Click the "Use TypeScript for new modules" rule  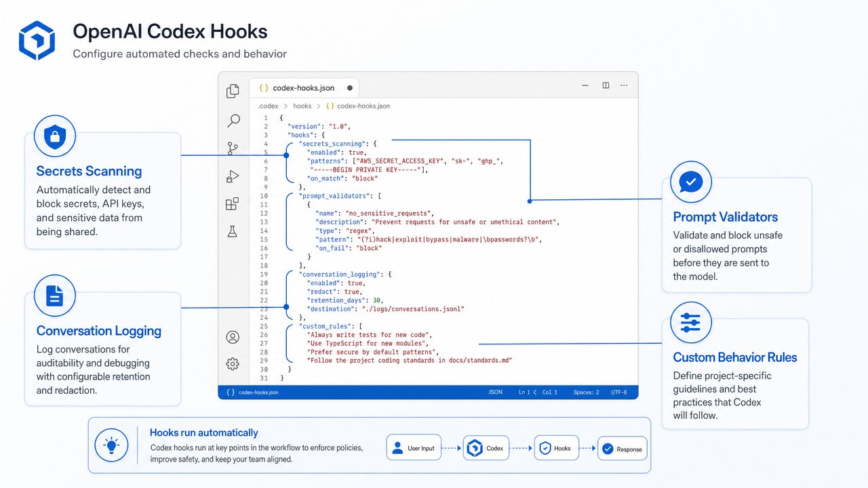tap(368, 344)
